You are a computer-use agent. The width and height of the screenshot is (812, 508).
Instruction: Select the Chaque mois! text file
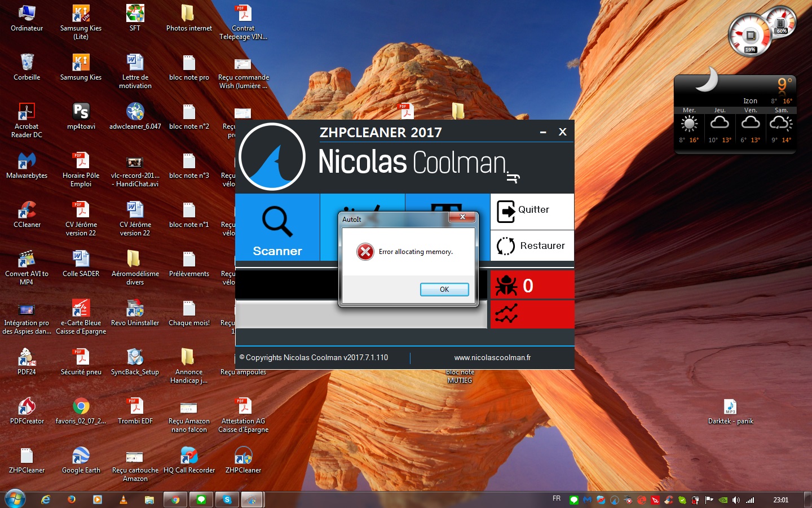[189, 313]
